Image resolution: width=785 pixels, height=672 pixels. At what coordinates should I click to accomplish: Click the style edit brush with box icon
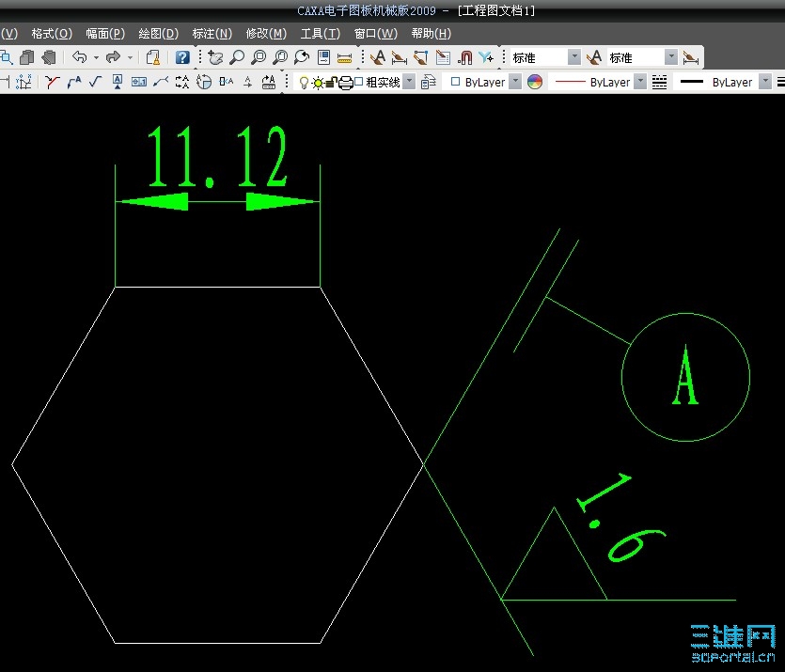(x=420, y=57)
